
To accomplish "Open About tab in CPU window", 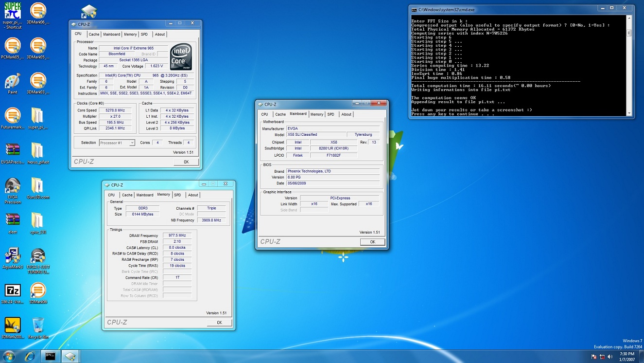I will 160,34.
